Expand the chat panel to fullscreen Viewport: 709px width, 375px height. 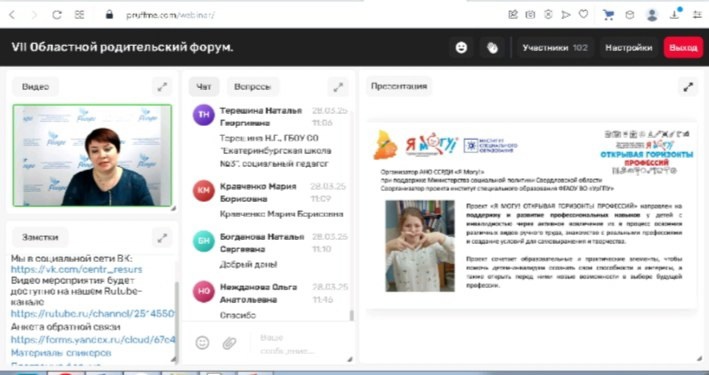coord(338,87)
